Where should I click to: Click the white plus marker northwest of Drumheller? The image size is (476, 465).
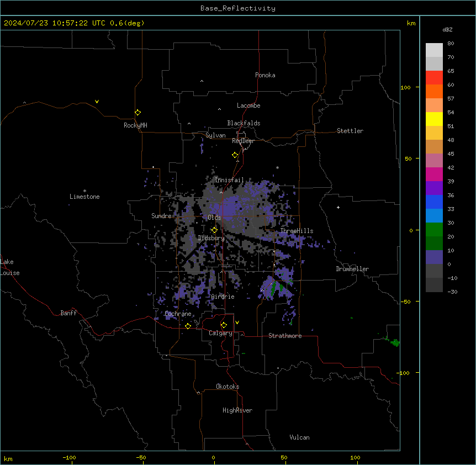click(x=338, y=207)
